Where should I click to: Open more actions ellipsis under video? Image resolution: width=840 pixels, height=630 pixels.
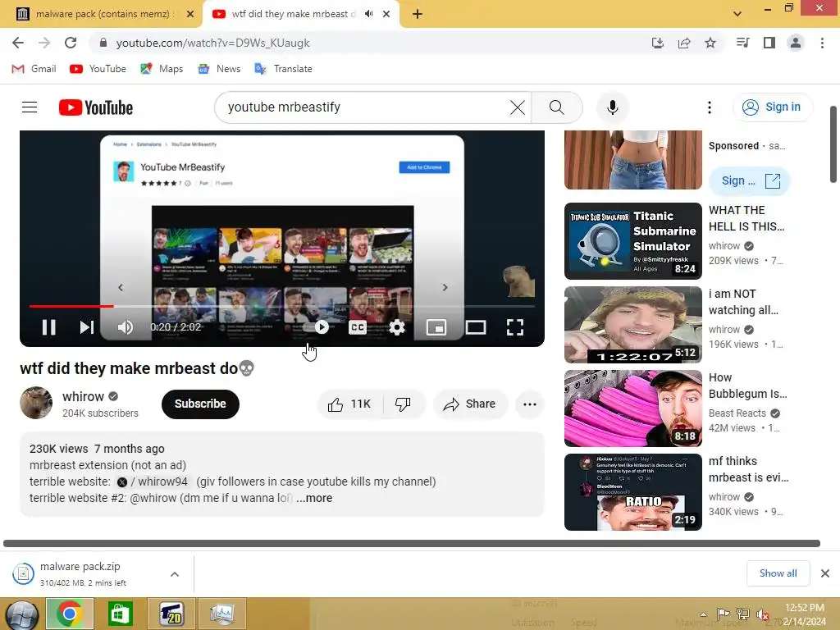click(x=529, y=404)
